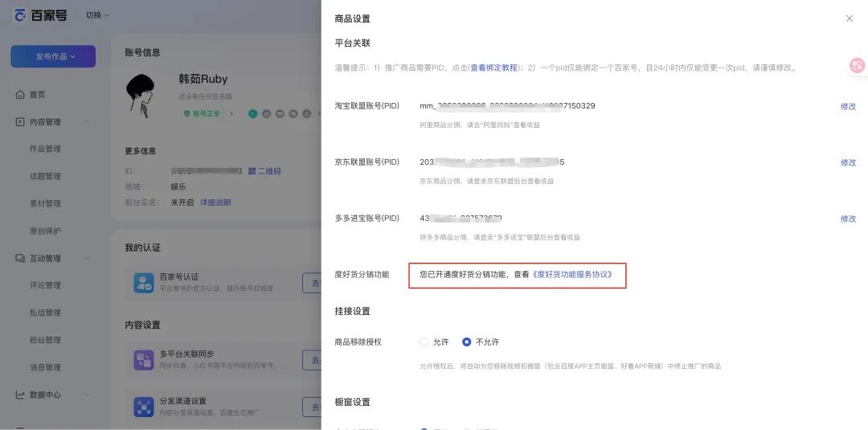The height and width of the screenshot is (430, 868).
Task: Select 允许 for 商品移除授权
Action: [424, 342]
